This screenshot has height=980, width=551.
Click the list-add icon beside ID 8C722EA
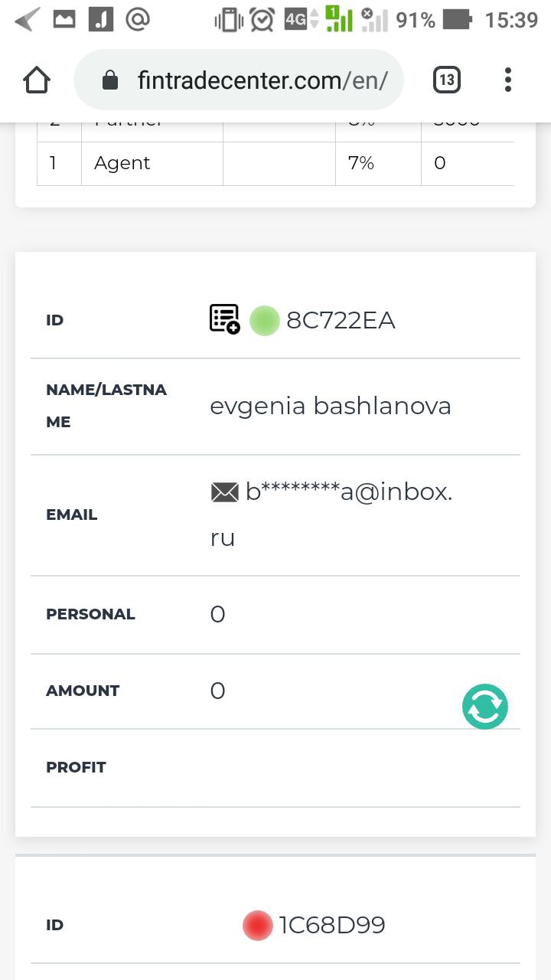coord(225,318)
